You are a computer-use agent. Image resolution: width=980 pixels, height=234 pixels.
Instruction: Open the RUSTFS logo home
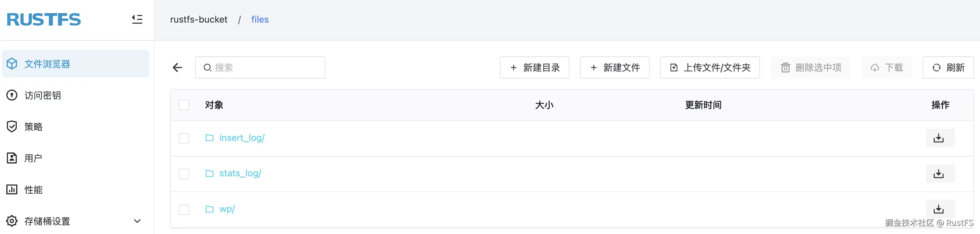[x=44, y=19]
